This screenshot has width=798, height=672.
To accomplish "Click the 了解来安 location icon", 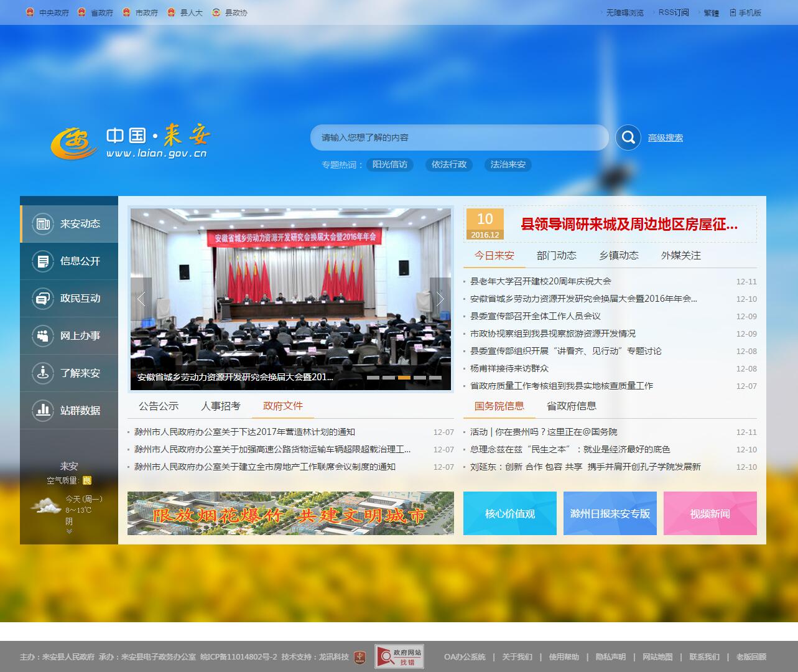I will tap(43, 373).
